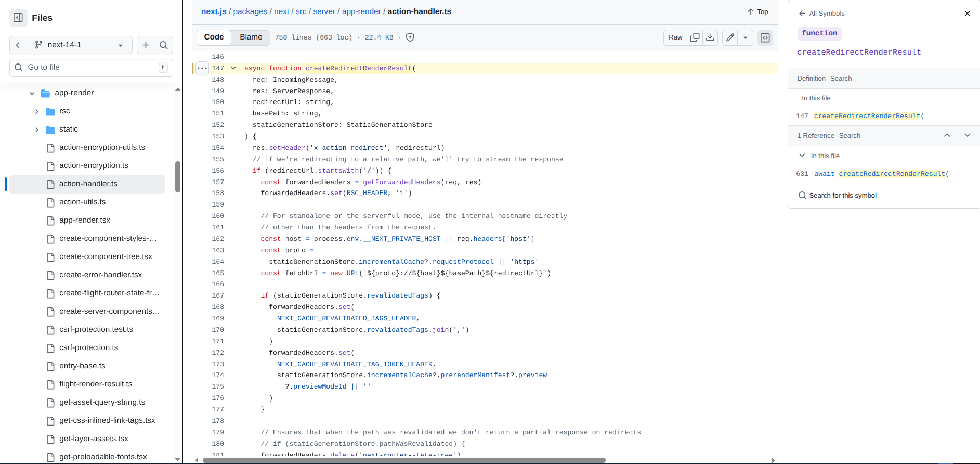The height and width of the screenshot is (464, 980).
Task: Open the next-14-1 branch selector
Action: [x=80, y=45]
